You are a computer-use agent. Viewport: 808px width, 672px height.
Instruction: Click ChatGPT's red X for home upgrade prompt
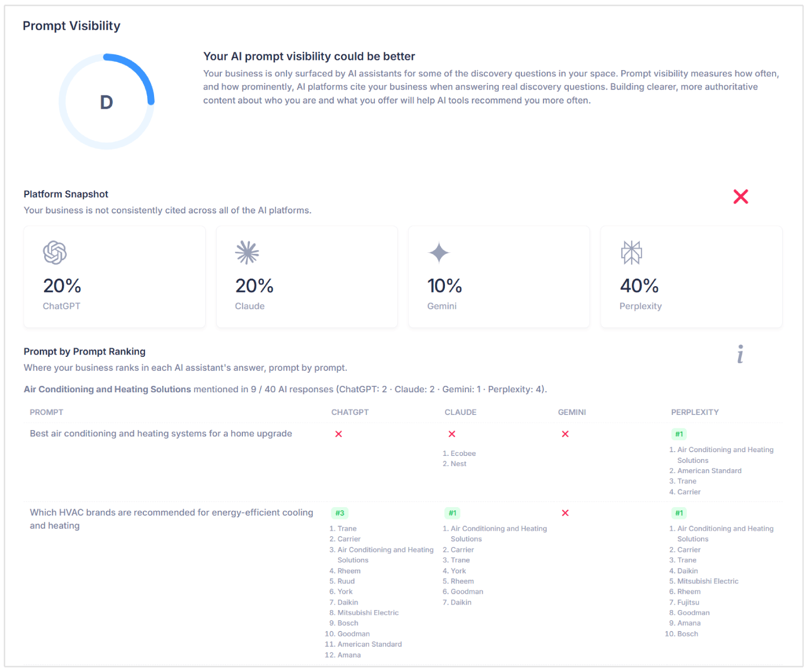pos(339,434)
